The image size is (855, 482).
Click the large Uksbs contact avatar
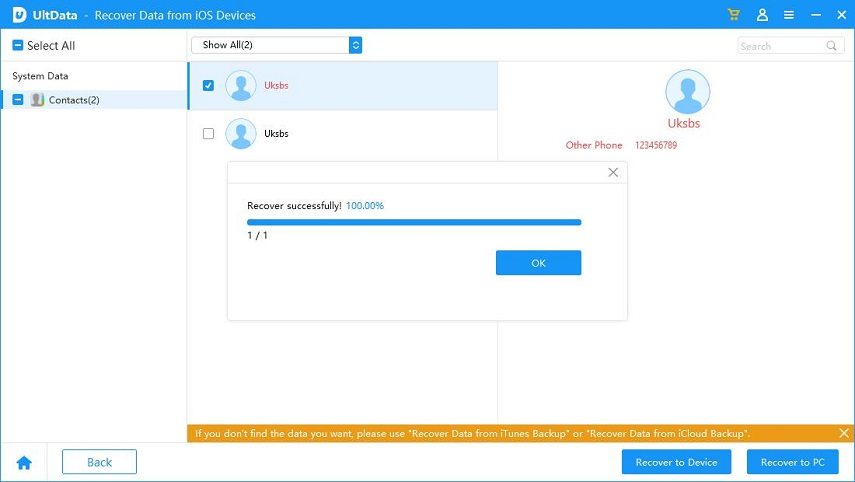click(x=687, y=92)
